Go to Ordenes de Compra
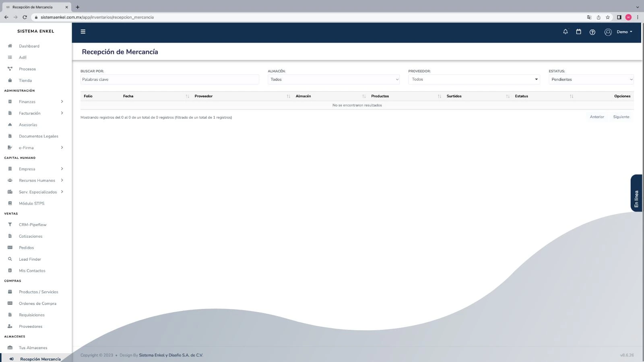The height and width of the screenshot is (362, 644). click(x=37, y=303)
